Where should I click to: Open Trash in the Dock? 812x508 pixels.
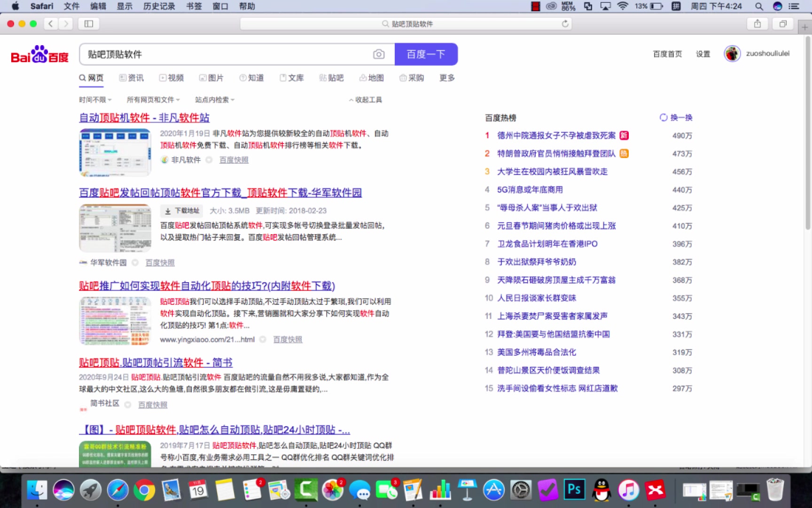775,490
